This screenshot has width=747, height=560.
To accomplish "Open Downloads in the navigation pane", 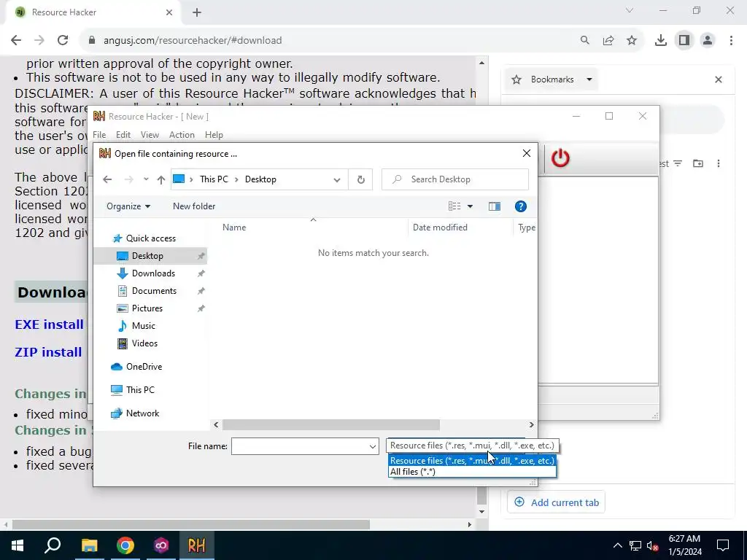I will coord(153,273).
